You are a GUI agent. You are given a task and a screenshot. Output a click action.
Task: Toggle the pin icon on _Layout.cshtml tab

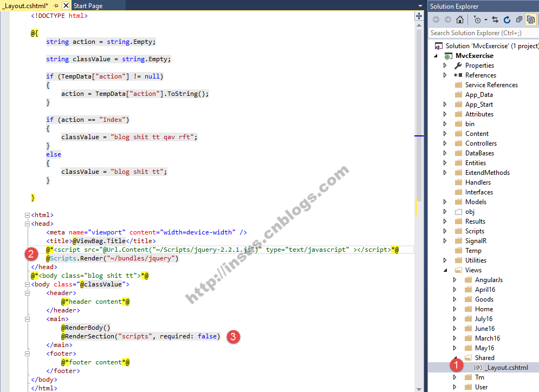pyautogui.click(x=56, y=6)
